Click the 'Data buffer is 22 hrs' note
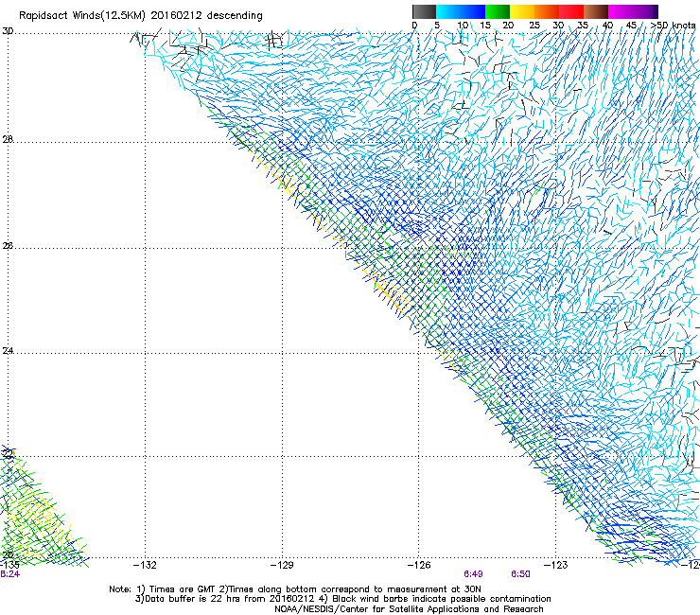The width and height of the screenshot is (700, 615). [x=342, y=599]
